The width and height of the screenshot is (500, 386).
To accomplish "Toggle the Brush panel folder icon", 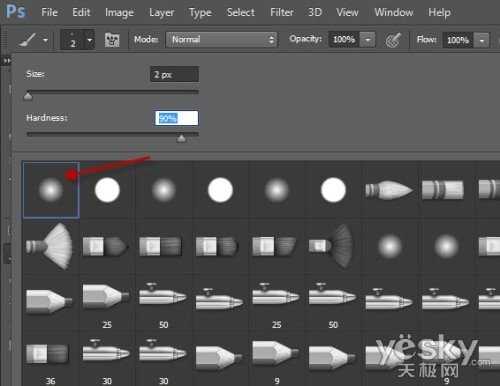I will tap(112, 40).
